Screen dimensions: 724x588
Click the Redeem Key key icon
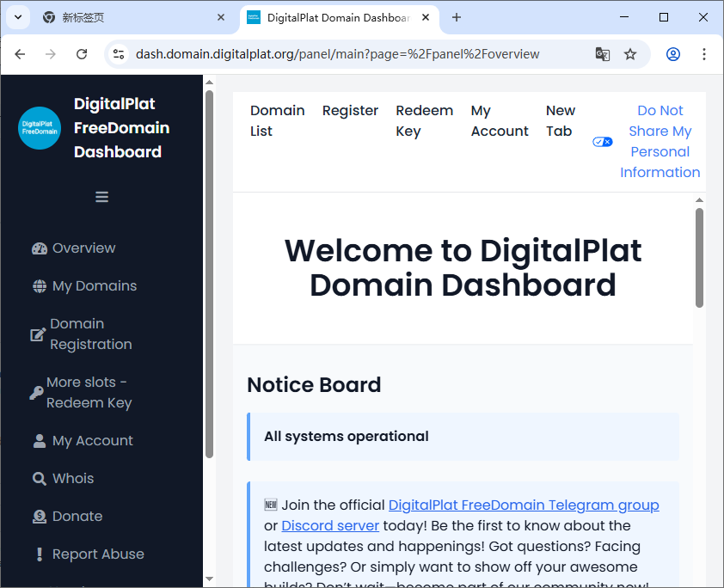36,393
